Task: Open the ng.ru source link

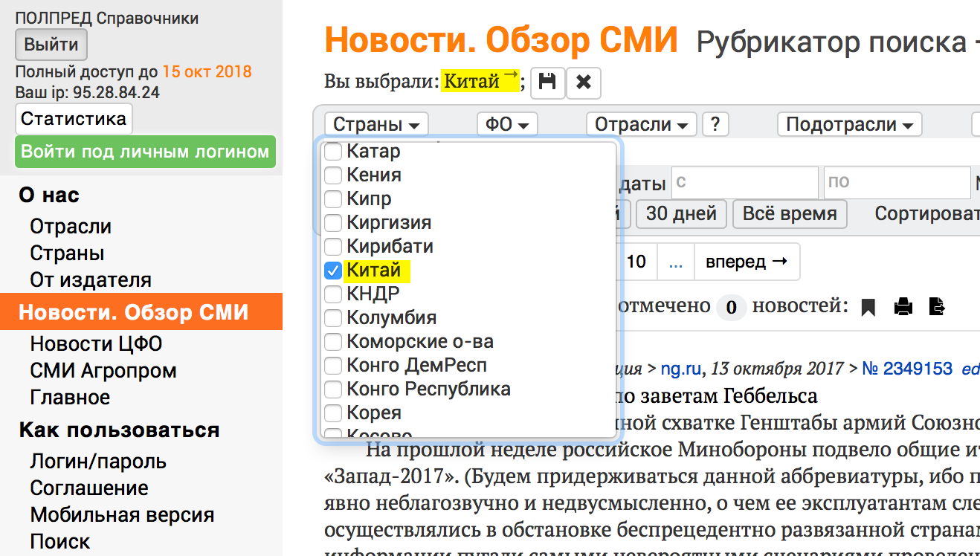Action: pyautogui.click(x=683, y=369)
